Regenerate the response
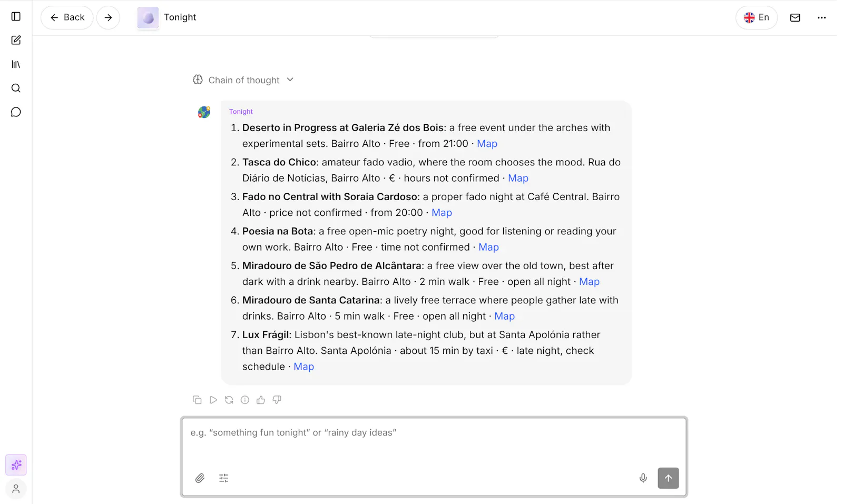843x504 pixels. [x=229, y=400]
